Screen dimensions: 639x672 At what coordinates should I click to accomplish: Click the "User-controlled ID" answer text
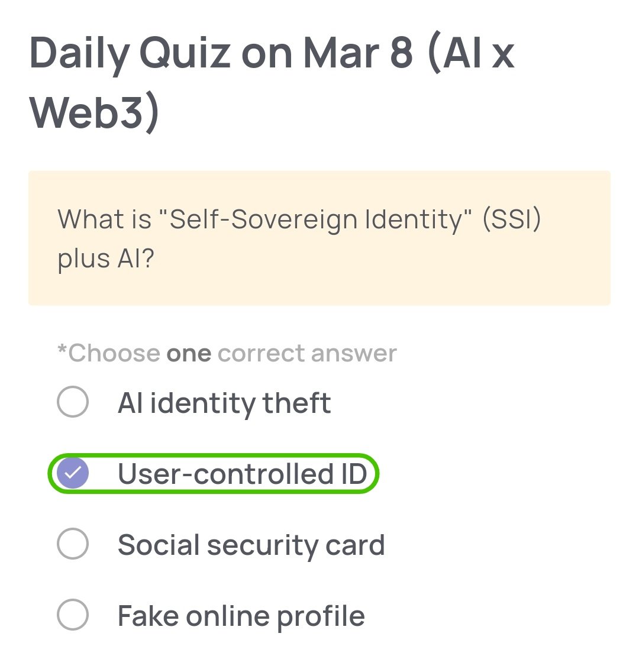pyautogui.click(x=243, y=474)
